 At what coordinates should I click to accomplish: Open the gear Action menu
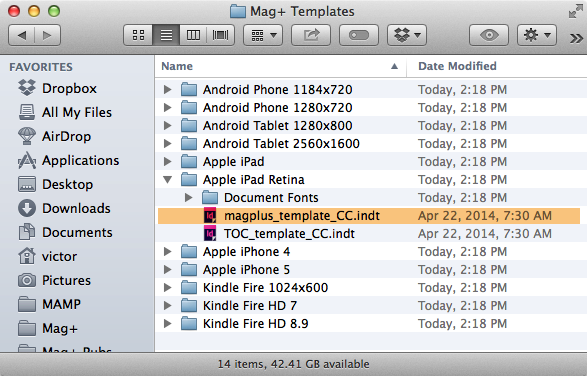point(537,36)
